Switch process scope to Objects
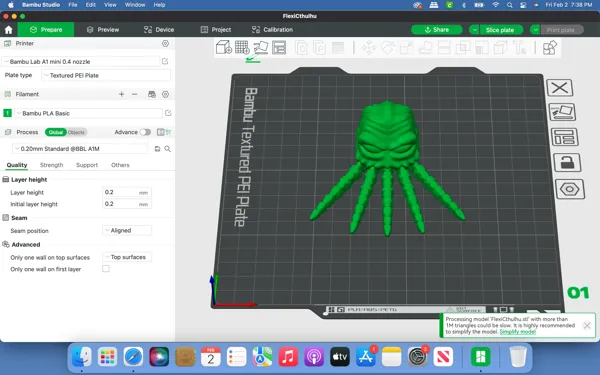600x375 pixels. (76, 132)
